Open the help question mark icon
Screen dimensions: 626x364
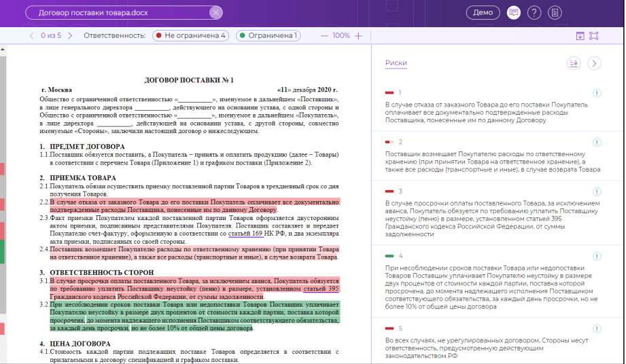pos(534,13)
